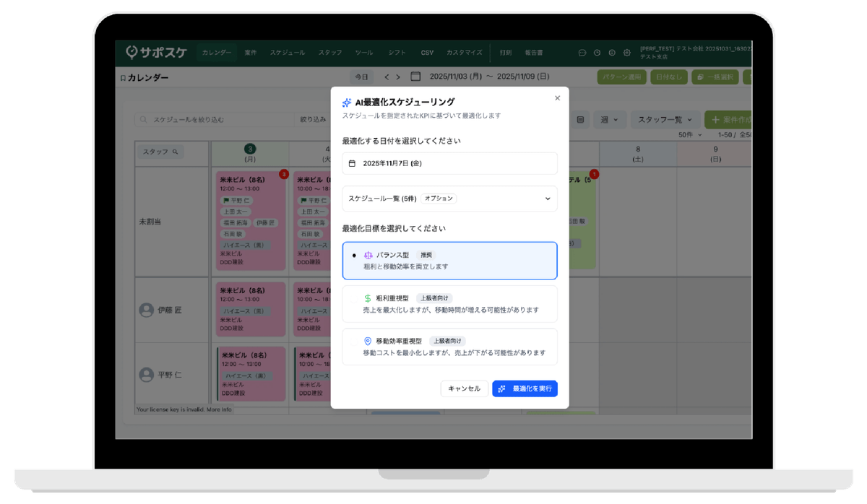Click the 最適化を実行 button

[x=525, y=388]
